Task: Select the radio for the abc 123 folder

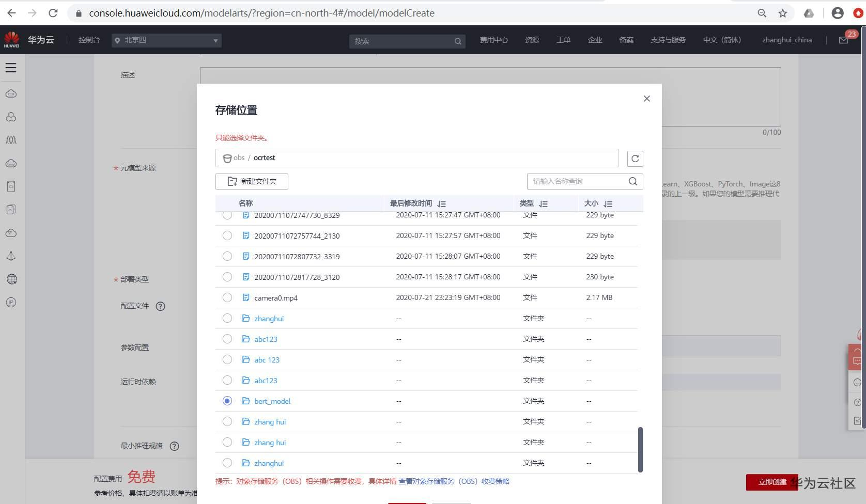Action: tap(227, 359)
